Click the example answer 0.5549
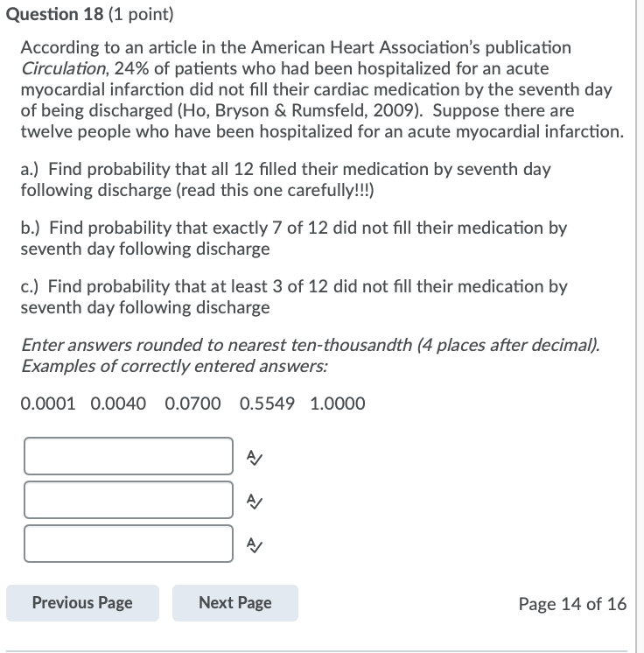Image resolution: width=644 pixels, height=653 pixels. pyautogui.click(x=267, y=404)
